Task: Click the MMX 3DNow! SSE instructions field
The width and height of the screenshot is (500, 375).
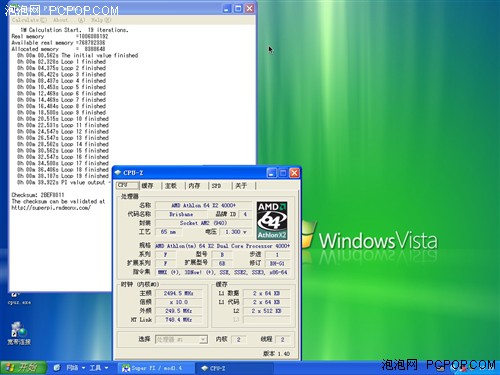Action: [223, 272]
